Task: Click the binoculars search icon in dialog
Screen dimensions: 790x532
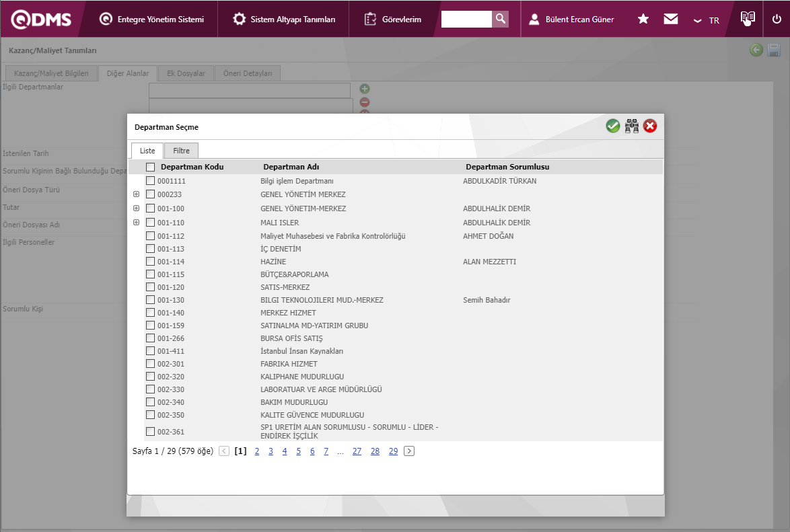Action: tap(632, 126)
